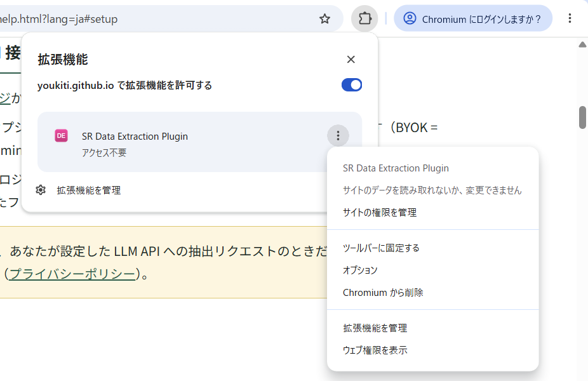Bookmark this page with the star icon
Viewport: 588px width, 381px height.
click(324, 19)
